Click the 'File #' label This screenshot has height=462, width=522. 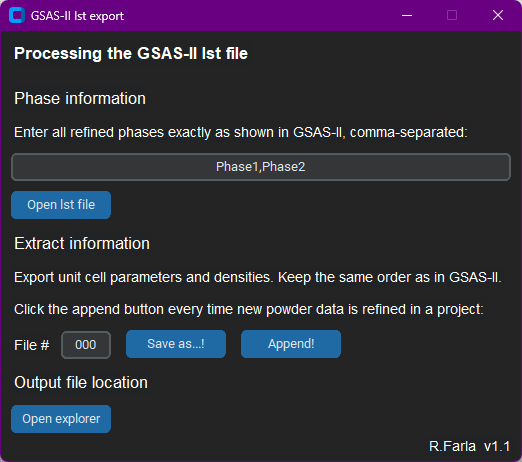(x=32, y=345)
